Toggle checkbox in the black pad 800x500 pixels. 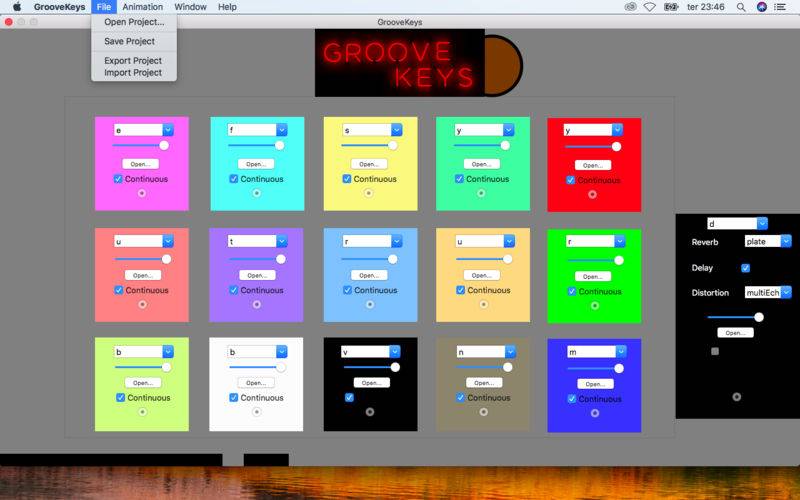click(349, 397)
